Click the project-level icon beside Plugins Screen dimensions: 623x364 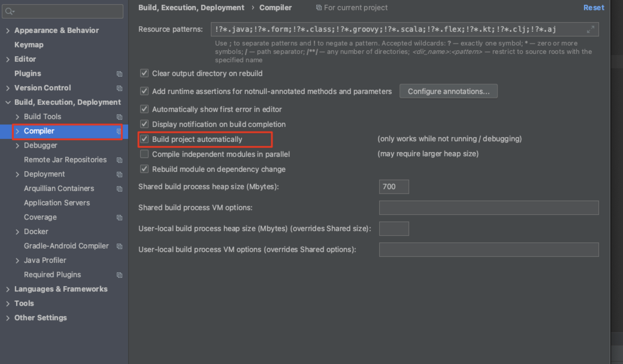tap(120, 74)
